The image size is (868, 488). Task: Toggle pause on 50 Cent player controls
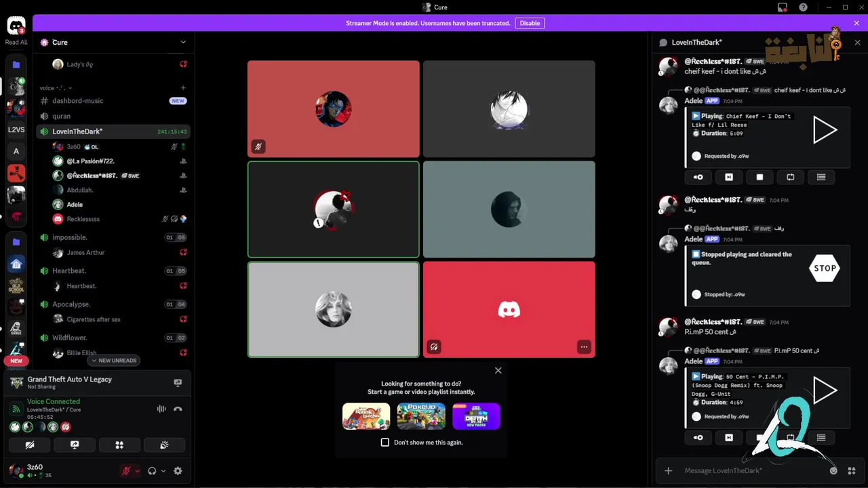click(698, 438)
